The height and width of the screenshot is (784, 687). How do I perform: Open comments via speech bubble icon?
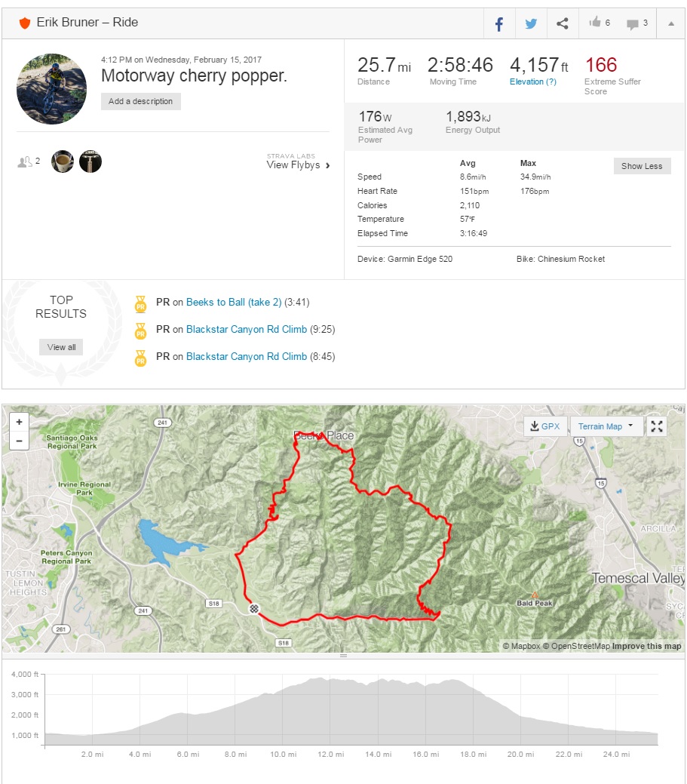click(x=632, y=23)
